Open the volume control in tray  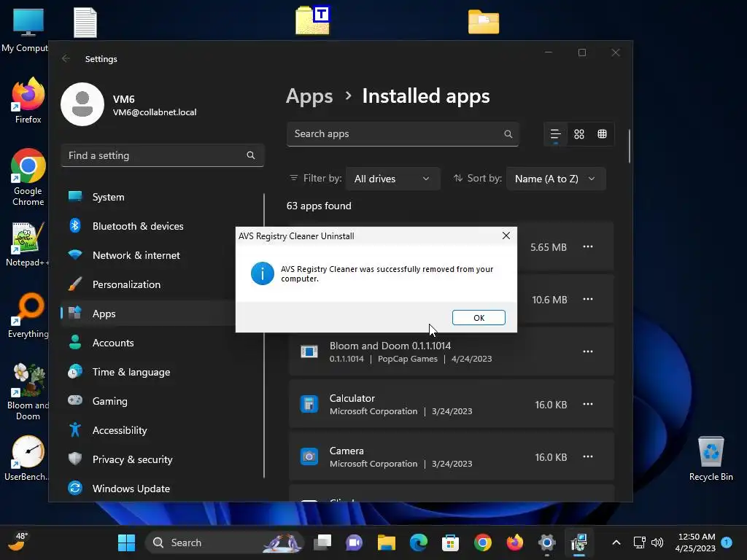point(657,542)
